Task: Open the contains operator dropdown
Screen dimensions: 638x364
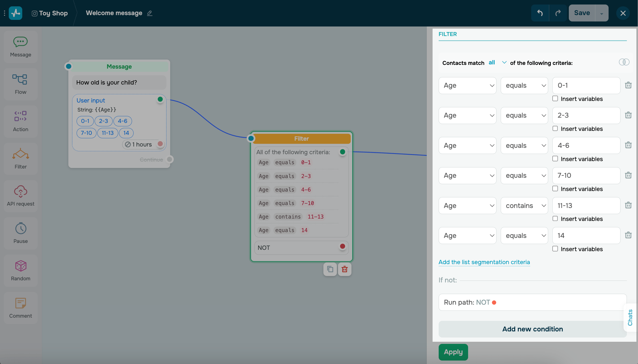Action: 524,206
